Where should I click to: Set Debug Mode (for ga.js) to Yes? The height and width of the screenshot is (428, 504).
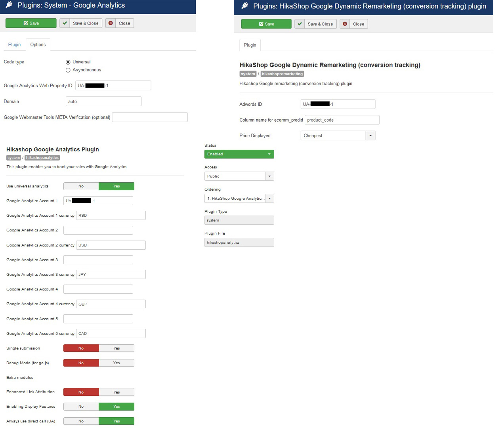point(116,363)
